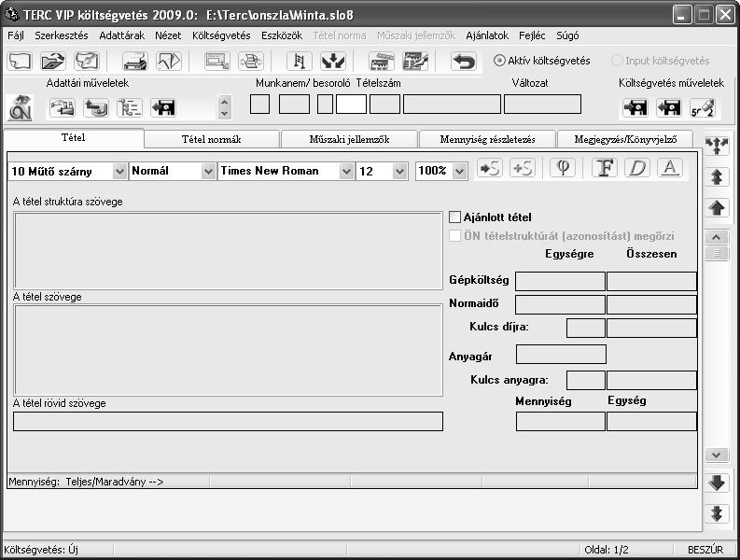This screenshot has height=560, width=740.
Task: Go to previous item with single up arrow
Action: pyautogui.click(x=717, y=208)
